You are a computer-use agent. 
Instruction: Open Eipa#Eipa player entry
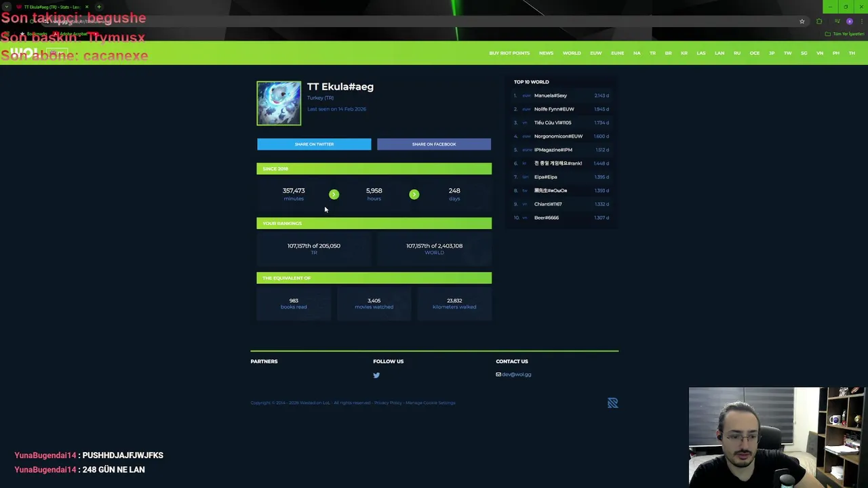pos(545,177)
